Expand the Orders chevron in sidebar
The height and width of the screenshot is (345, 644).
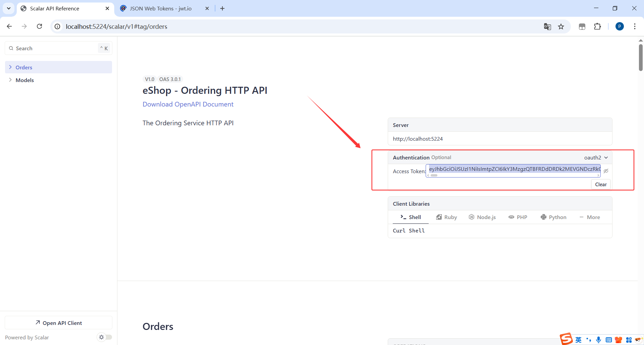click(10, 67)
